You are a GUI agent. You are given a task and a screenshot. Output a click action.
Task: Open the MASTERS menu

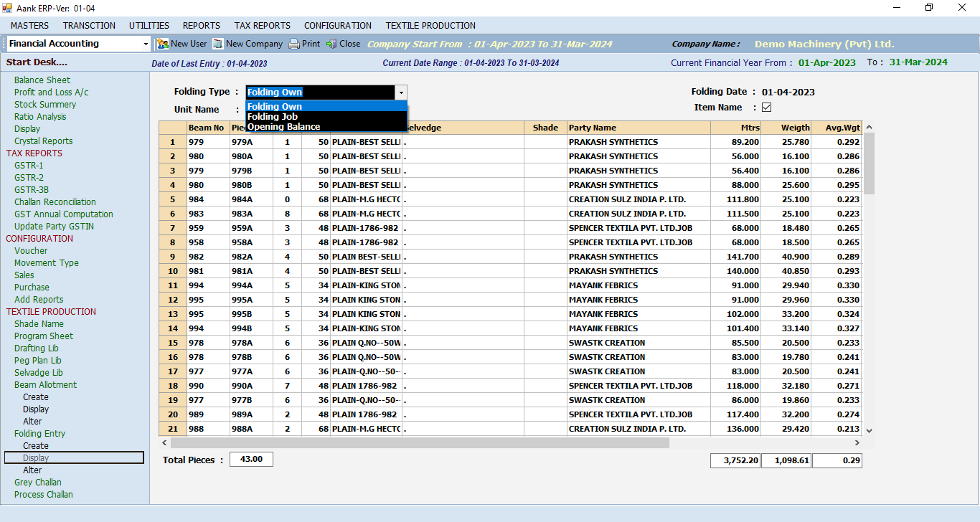30,25
